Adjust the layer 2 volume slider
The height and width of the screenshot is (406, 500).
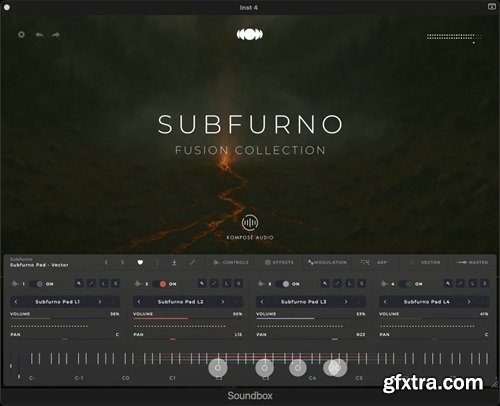click(188, 319)
